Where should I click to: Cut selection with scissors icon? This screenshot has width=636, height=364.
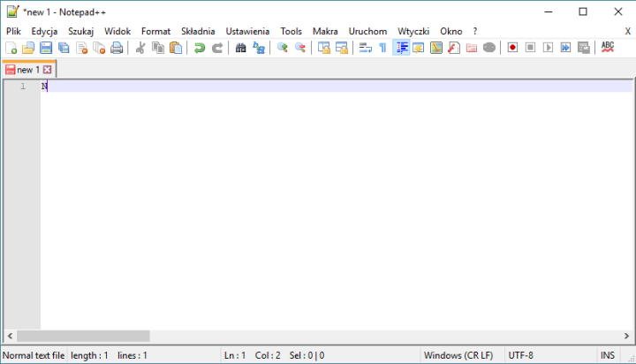(x=140, y=48)
